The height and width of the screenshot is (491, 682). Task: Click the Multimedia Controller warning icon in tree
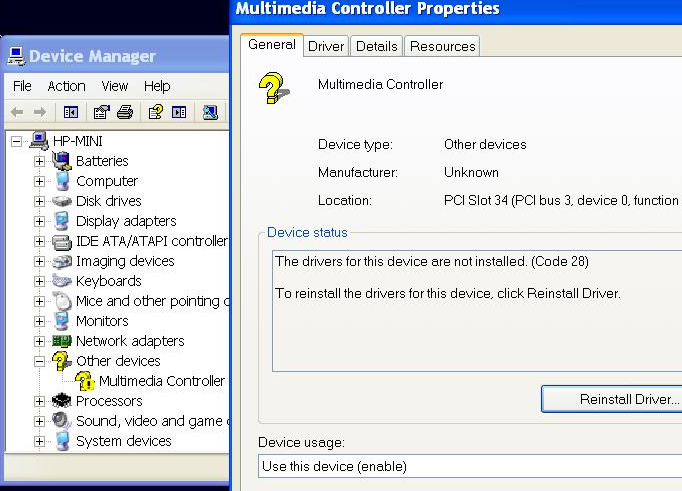85,381
